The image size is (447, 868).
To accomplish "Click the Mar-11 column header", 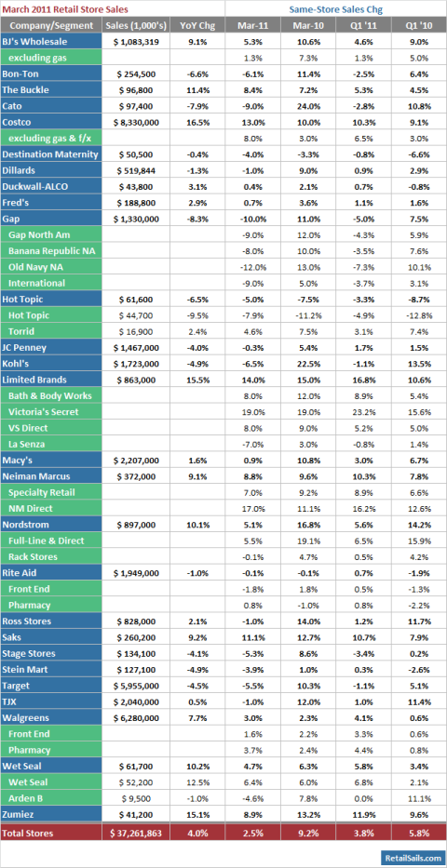I will click(252, 25).
